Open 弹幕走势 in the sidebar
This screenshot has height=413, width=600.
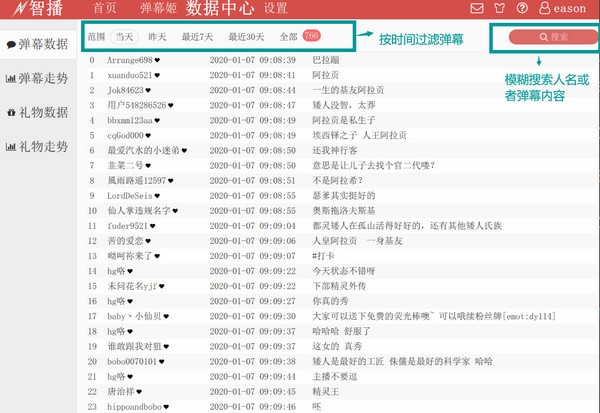[37, 78]
